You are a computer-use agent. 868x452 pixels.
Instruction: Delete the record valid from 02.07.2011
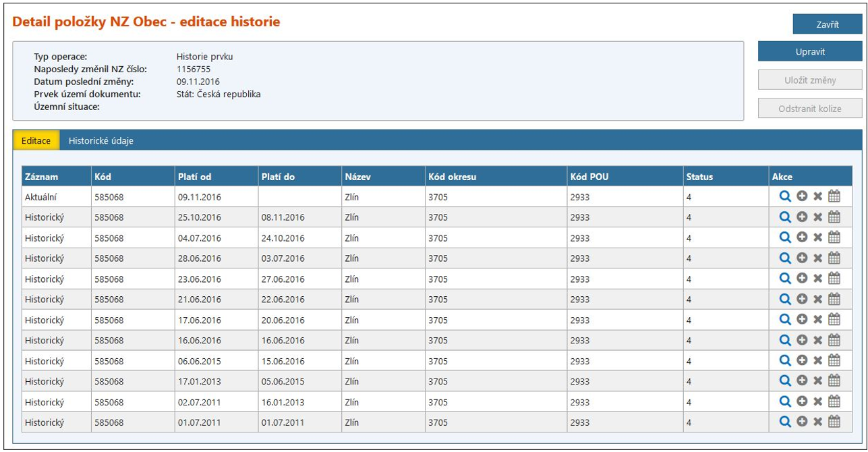(817, 402)
